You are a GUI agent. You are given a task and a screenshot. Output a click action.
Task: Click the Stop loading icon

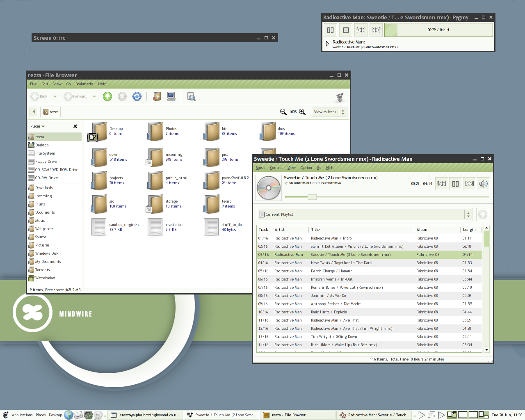[x=122, y=96]
